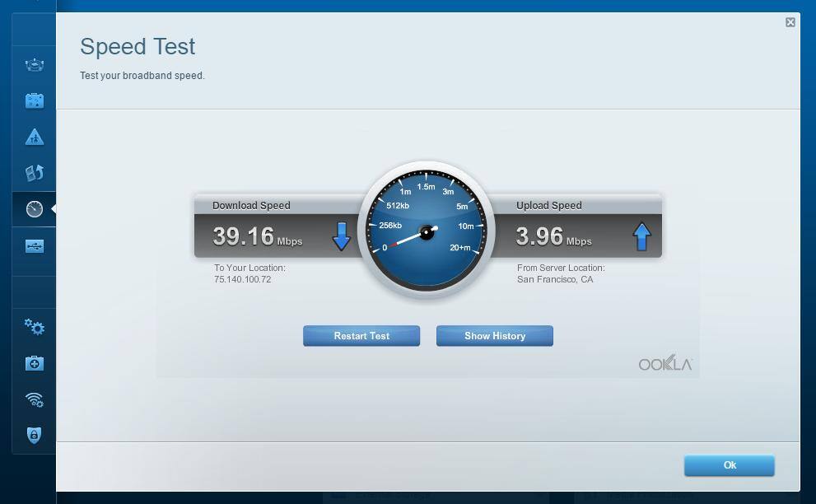Open Parental Controls warning-sign icon
Screen dimensions: 816x504
click(x=34, y=137)
